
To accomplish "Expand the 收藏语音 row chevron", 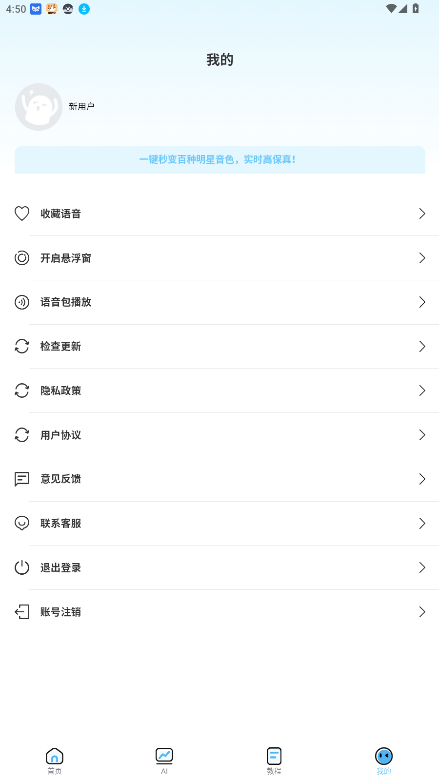I will tap(422, 213).
